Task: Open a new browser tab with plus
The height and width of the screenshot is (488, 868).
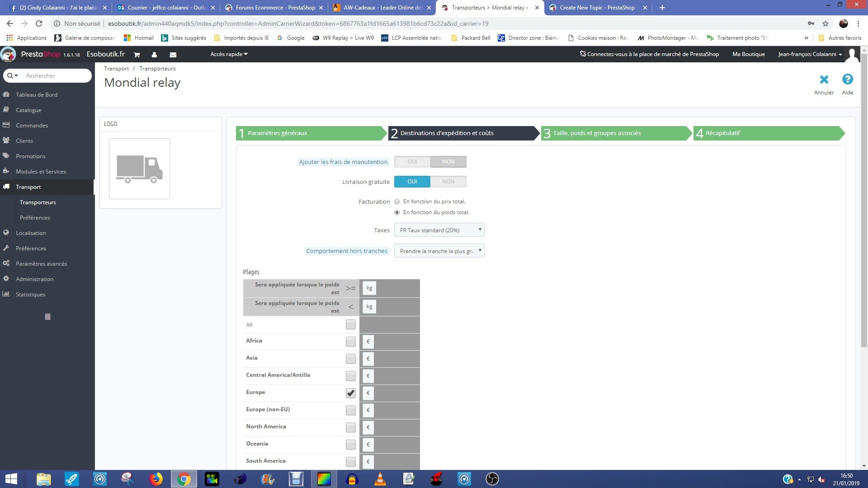Action: point(662,8)
